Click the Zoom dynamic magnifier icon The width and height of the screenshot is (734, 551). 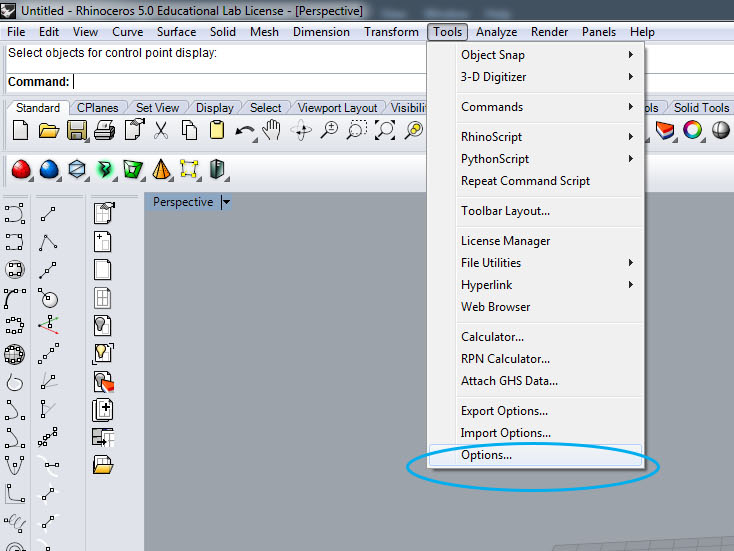coord(329,130)
